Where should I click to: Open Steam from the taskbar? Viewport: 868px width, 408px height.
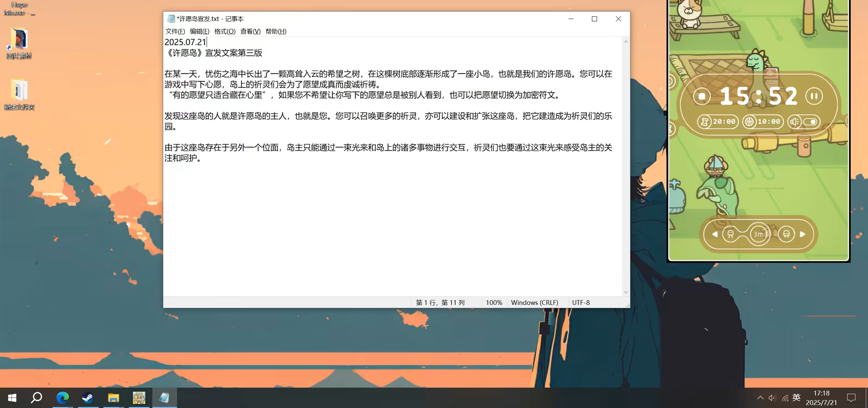click(88, 398)
